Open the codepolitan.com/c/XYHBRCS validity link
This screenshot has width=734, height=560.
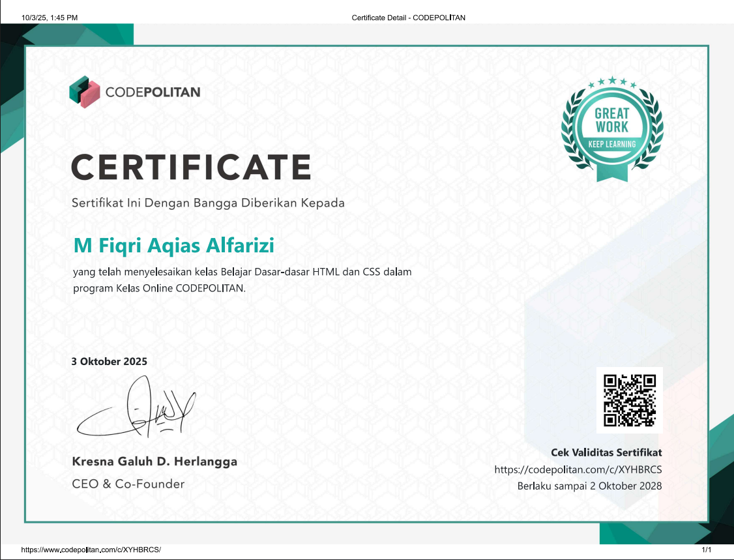pos(578,469)
